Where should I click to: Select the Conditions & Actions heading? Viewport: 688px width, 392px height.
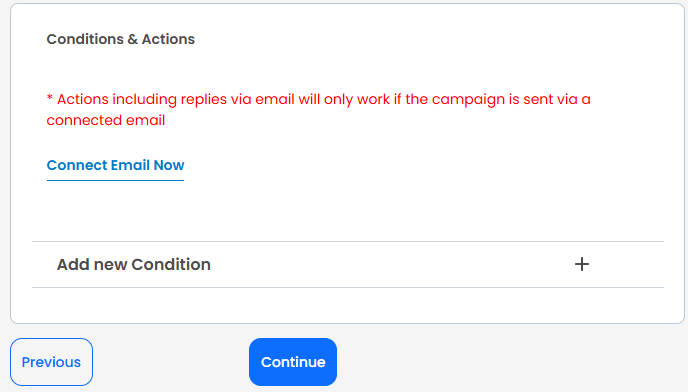point(121,39)
